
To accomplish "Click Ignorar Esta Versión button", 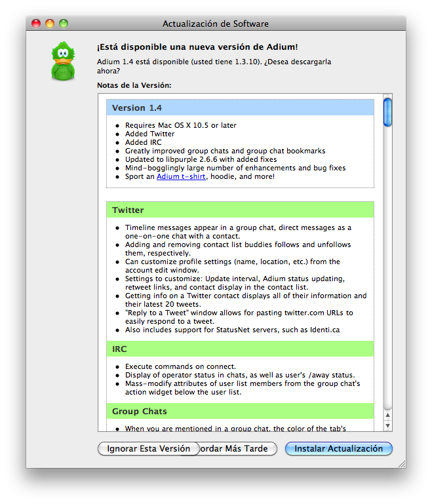I will click(x=149, y=448).
